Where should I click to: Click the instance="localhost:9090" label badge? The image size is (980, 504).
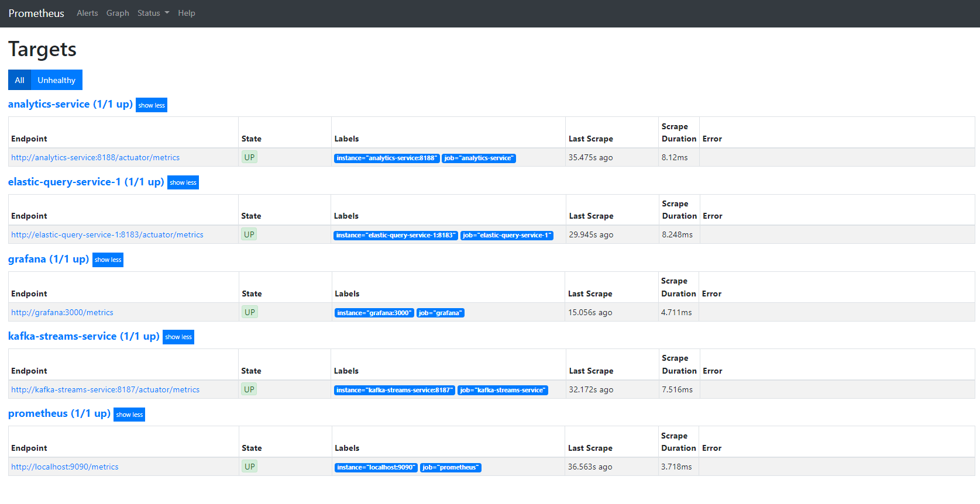[x=376, y=467]
